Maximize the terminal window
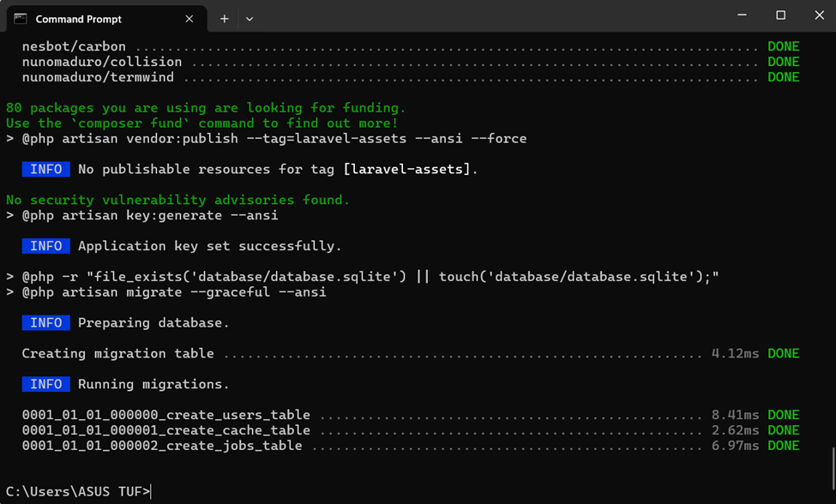This screenshot has height=504, width=836. tap(780, 15)
